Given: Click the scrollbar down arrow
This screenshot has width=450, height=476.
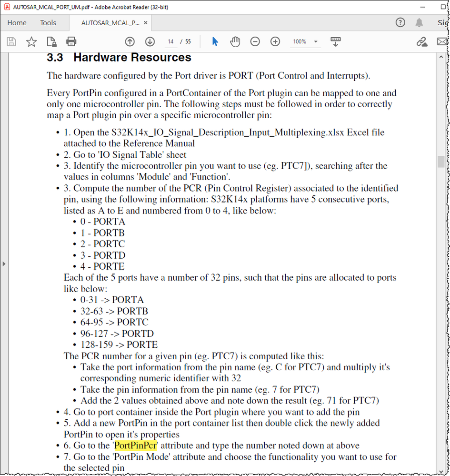Looking at the screenshot, I should click(x=441, y=471).
